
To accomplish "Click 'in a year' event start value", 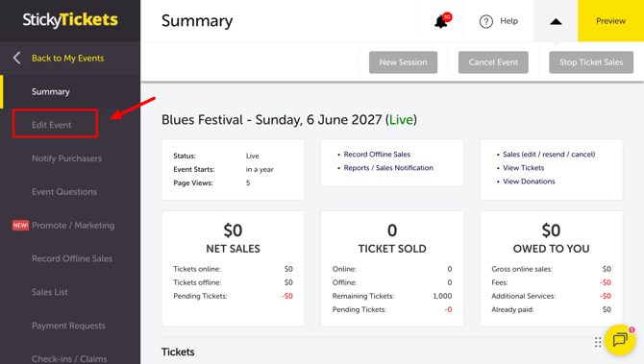I will [260, 169].
